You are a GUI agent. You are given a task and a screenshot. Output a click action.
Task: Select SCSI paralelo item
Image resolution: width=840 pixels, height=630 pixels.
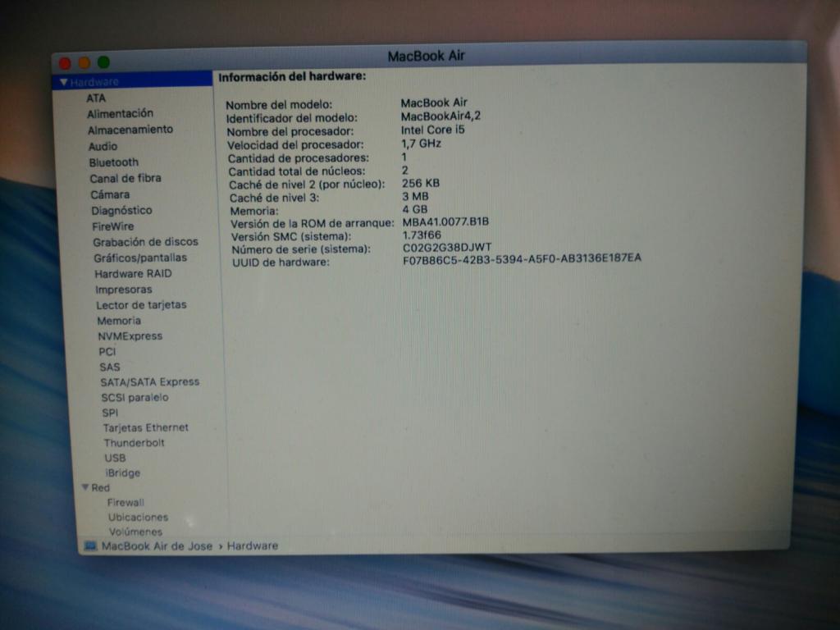click(135, 398)
